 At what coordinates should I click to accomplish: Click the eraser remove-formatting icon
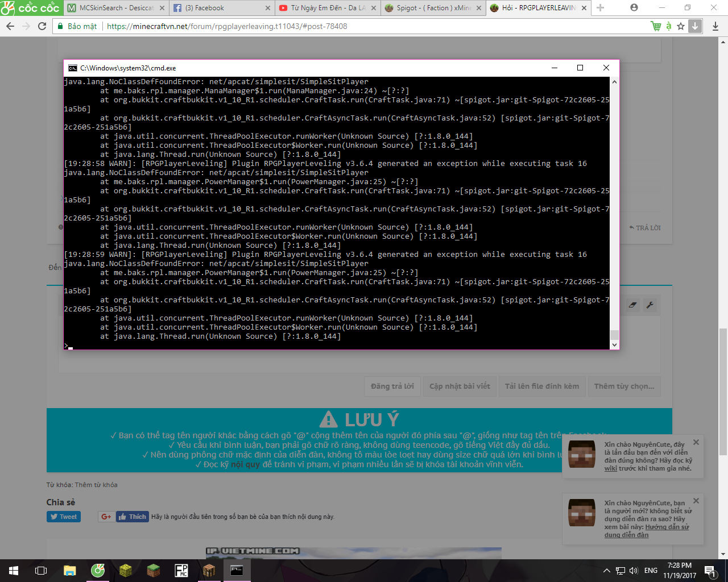633,305
